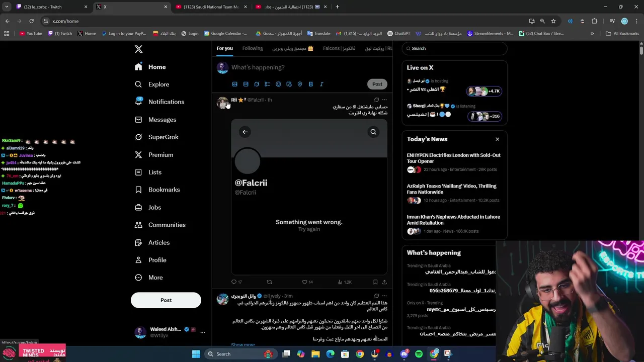Expand the More menu in the sidebar
The width and height of the screenshot is (644, 362).
click(149, 278)
